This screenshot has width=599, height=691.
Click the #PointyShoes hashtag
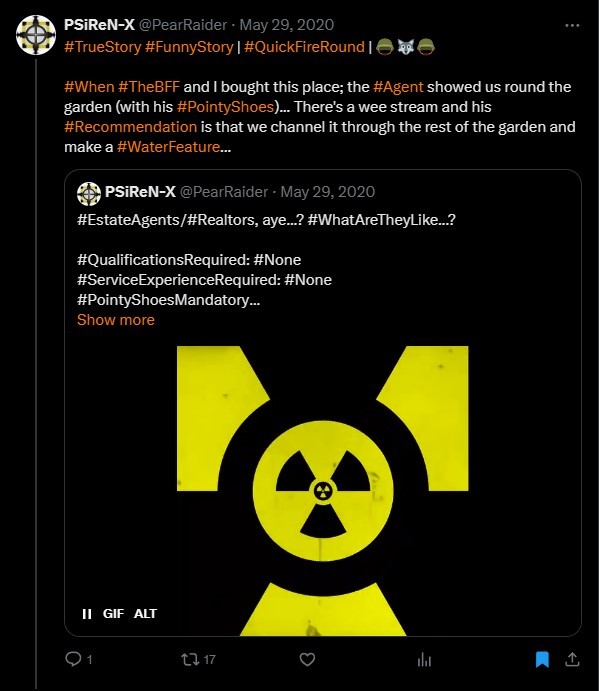point(225,107)
